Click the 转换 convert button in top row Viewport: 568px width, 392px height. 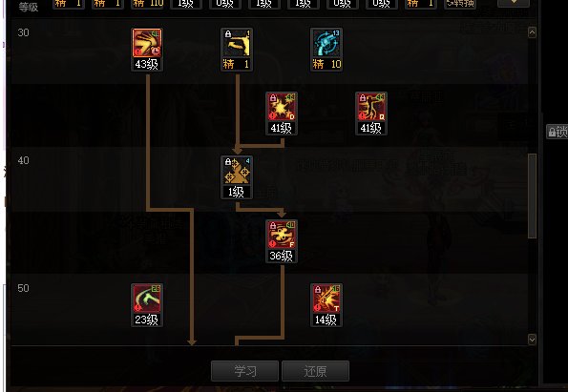460,4
